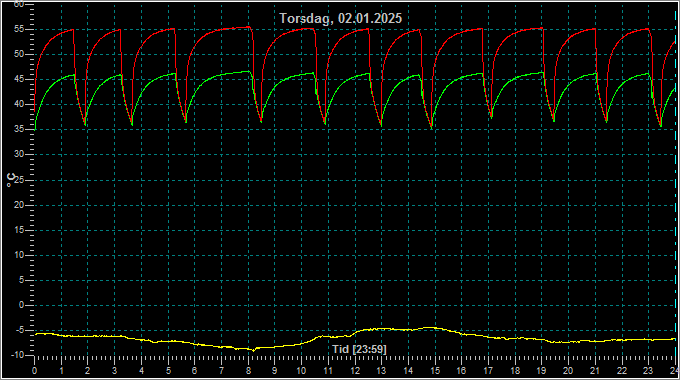Screen dimensions: 680x380
Task: Click the Tid [23:59] time label
Action: click(359, 349)
